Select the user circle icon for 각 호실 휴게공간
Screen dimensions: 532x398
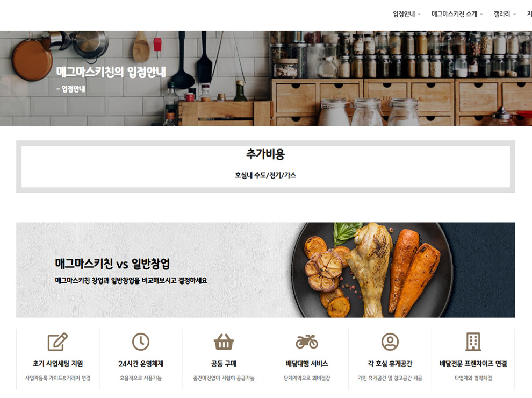(390, 342)
